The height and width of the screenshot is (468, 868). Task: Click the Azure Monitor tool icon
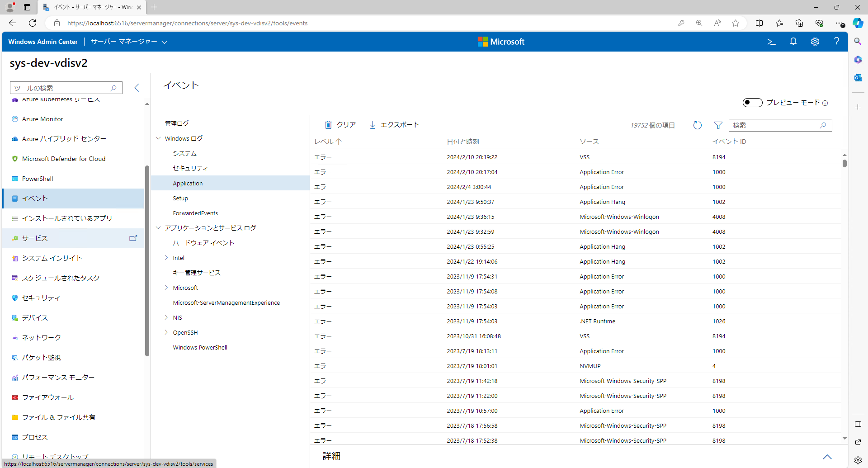(15, 119)
